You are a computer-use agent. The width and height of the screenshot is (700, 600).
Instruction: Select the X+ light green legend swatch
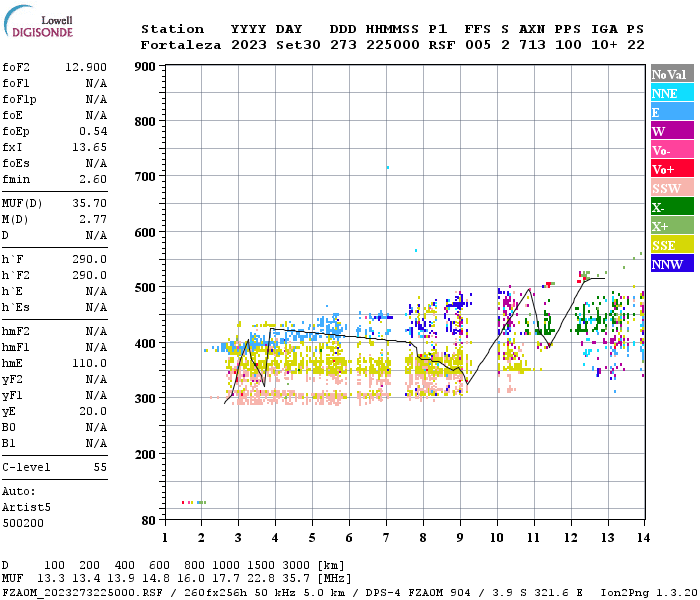672,226
